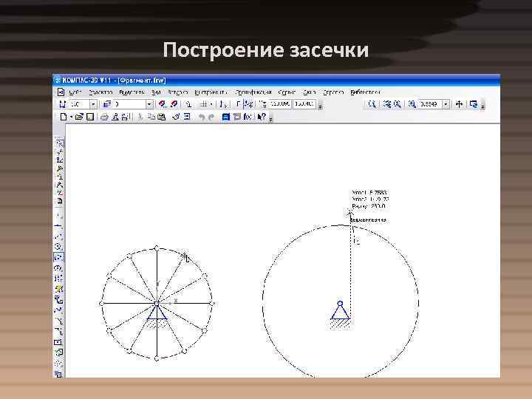Select the ellipse tool in side toolbar

pos(58,268)
